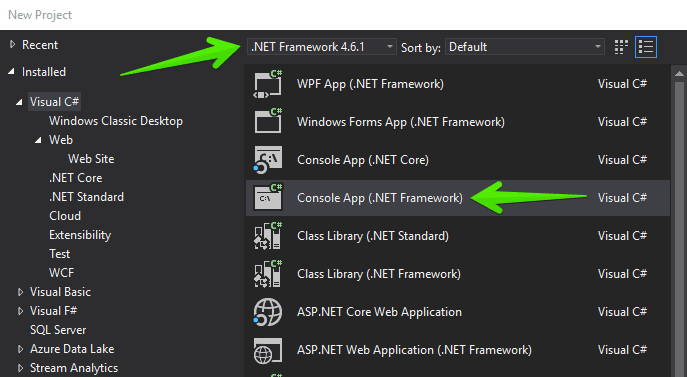
Task: Switch to medium icons list view
Action: click(x=646, y=46)
